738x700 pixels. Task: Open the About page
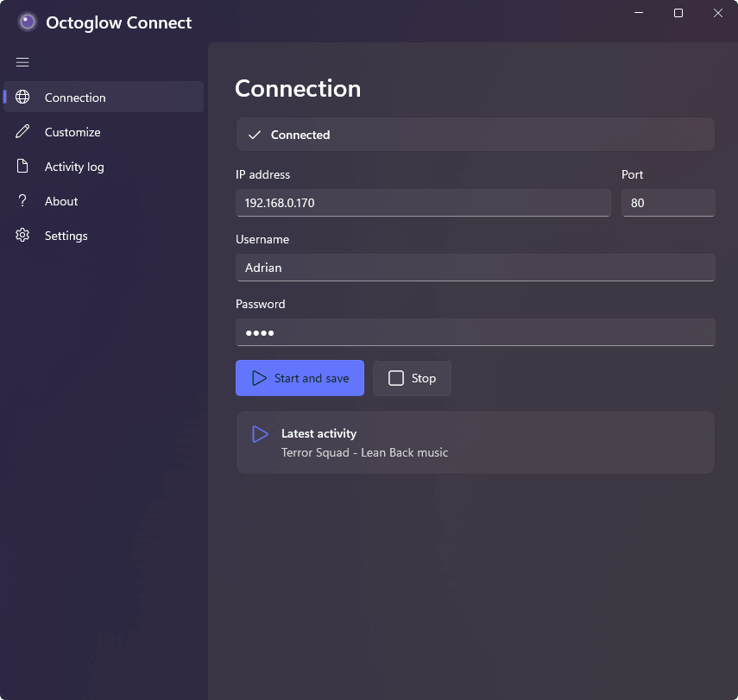(104, 201)
